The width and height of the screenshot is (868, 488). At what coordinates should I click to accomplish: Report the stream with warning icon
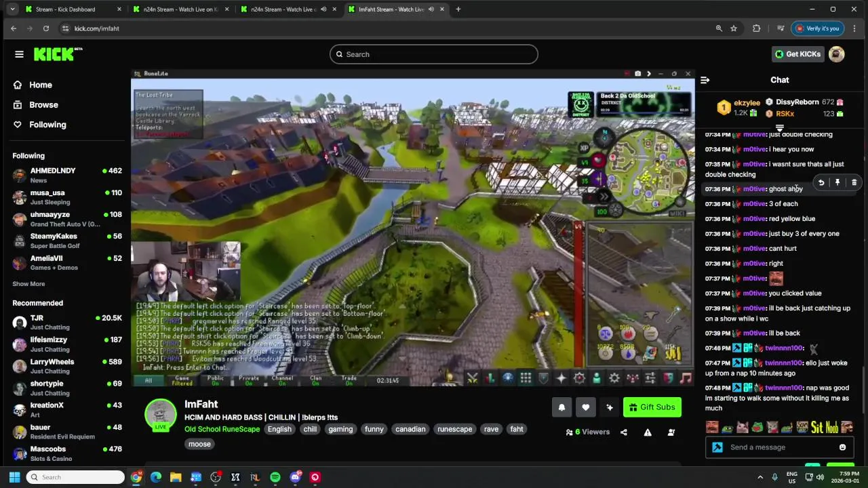(x=648, y=432)
